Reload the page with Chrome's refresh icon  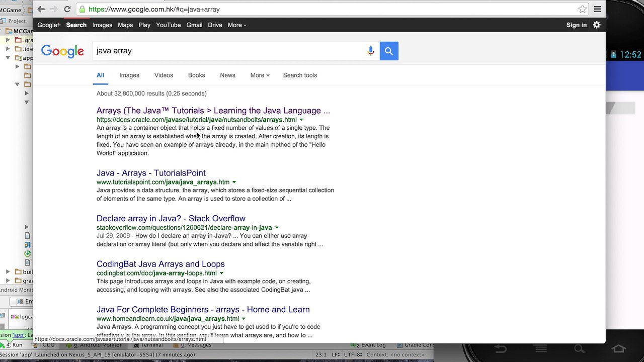(x=67, y=9)
